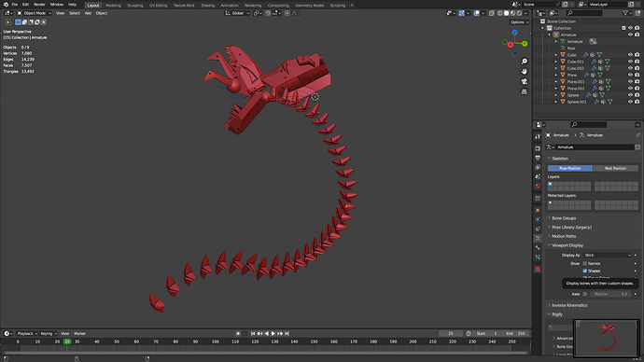Open the viewport Add menu
Viewport: 644px width, 362px height.
tap(88, 13)
